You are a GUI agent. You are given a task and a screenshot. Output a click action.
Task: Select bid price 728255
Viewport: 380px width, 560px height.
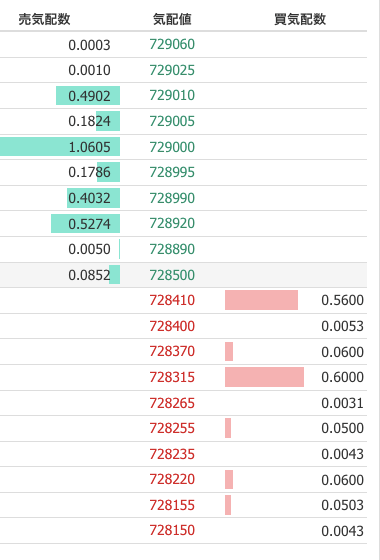click(172, 428)
